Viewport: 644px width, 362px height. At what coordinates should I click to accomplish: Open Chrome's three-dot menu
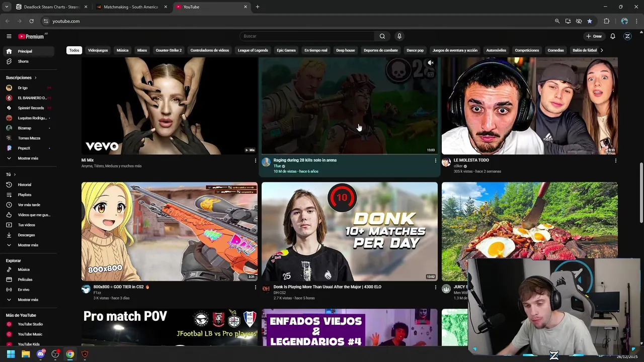[637, 21]
